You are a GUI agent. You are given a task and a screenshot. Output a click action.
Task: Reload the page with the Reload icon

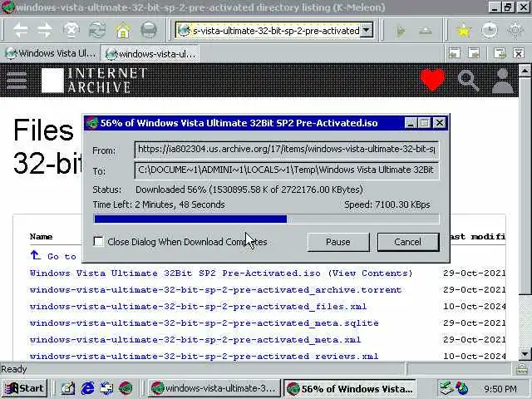(x=97, y=31)
